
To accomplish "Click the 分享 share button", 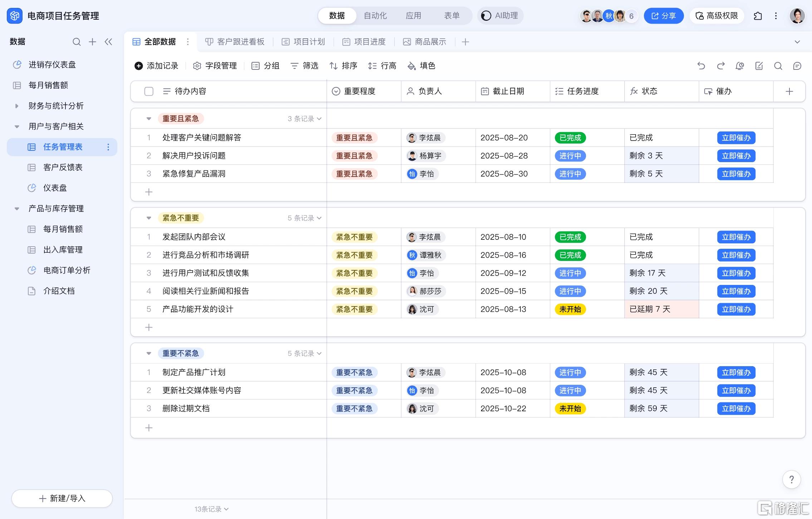I will tap(664, 16).
